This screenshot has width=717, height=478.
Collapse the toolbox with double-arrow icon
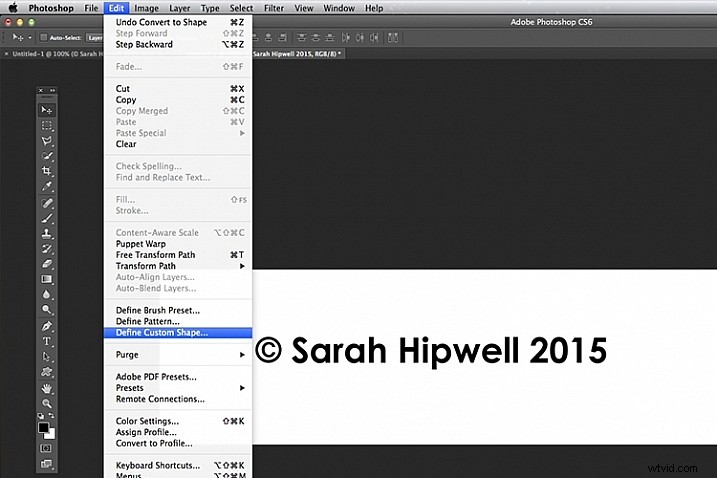coord(53,90)
